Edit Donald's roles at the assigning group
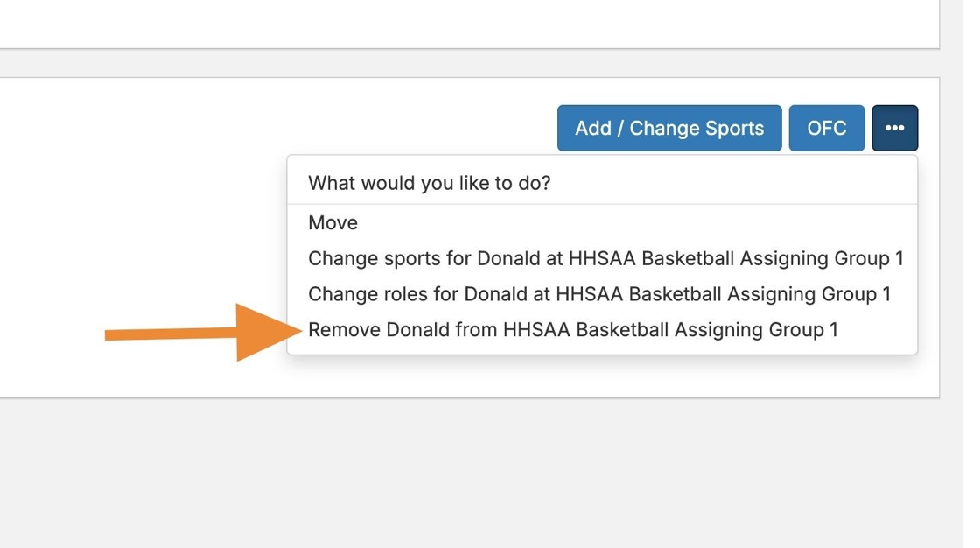This screenshot has height=548, width=980. 598,294
